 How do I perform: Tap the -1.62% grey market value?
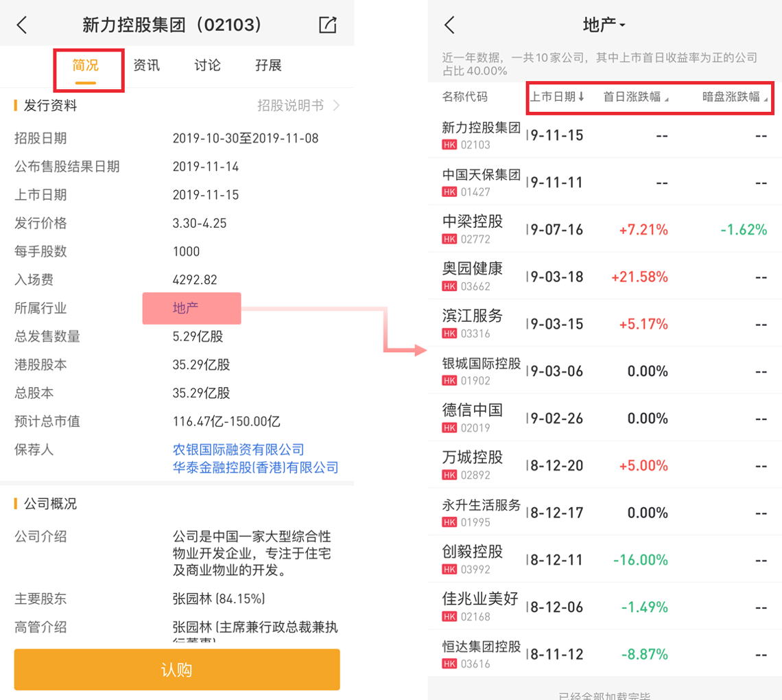point(744,229)
